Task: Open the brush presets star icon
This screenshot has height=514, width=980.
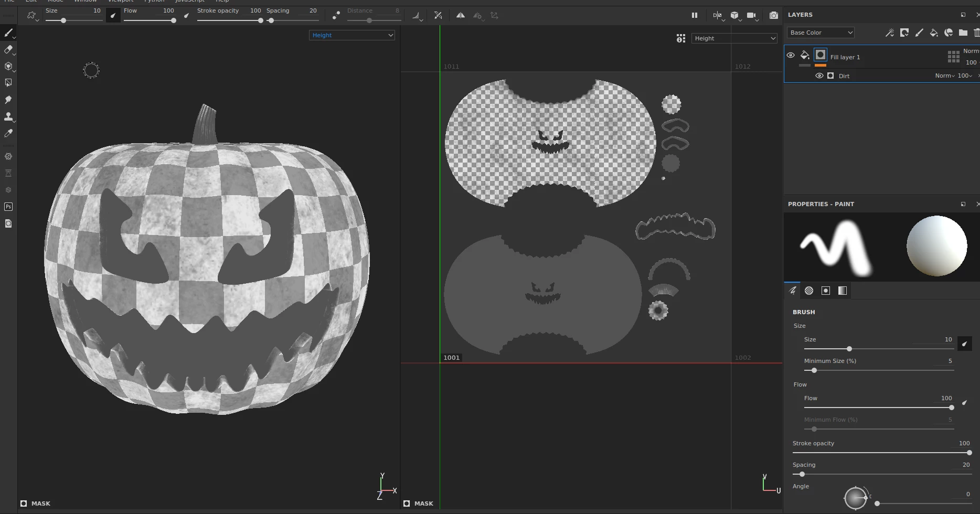Action: [x=31, y=16]
